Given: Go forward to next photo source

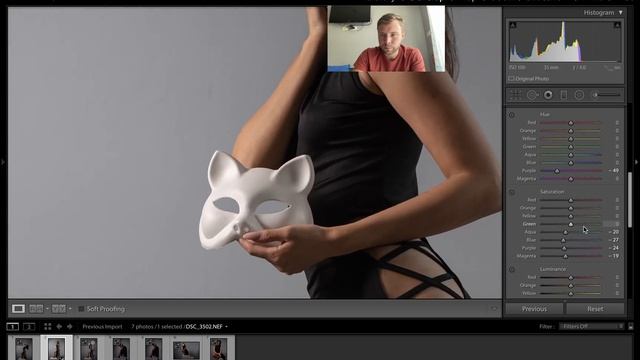Looking at the screenshot, I should tap(69, 327).
